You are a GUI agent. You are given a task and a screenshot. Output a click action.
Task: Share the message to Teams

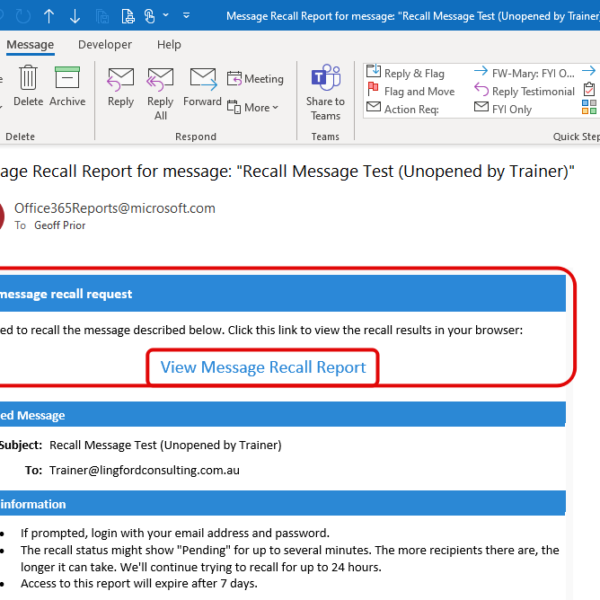coord(325,93)
